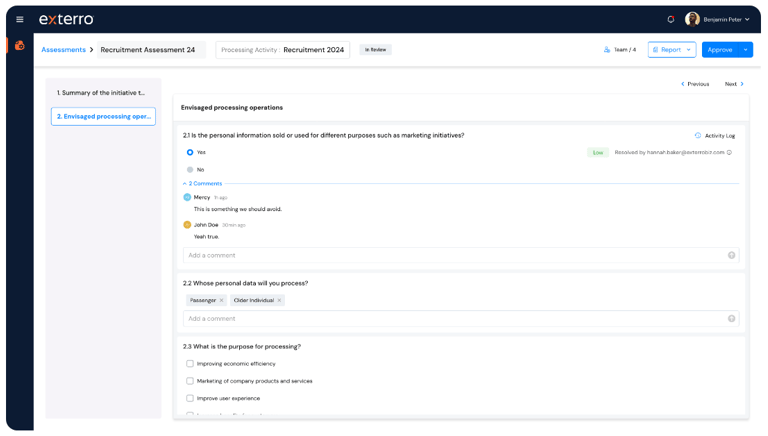Expand the Report dropdown arrow

click(x=688, y=49)
